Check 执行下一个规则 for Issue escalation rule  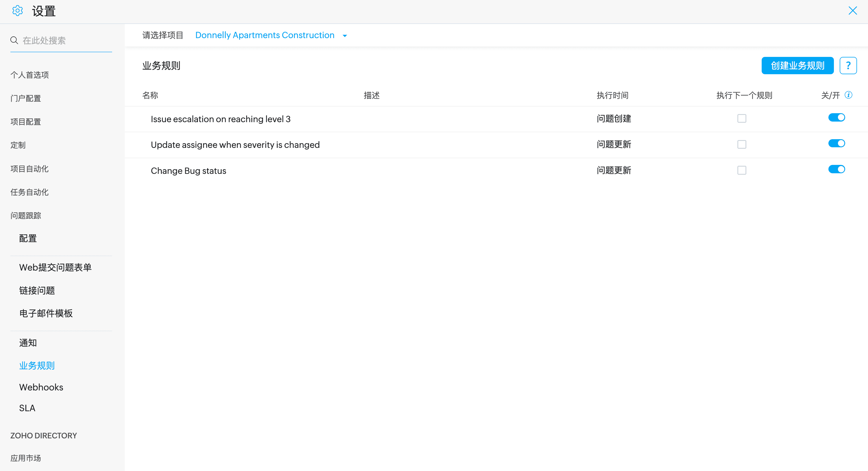coord(741,118)
